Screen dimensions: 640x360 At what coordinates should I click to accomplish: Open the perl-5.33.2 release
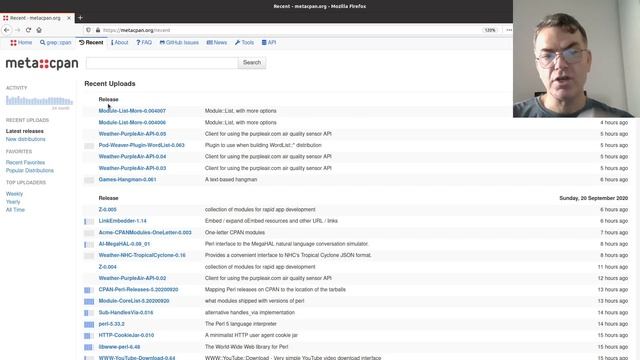pos(111,324)
